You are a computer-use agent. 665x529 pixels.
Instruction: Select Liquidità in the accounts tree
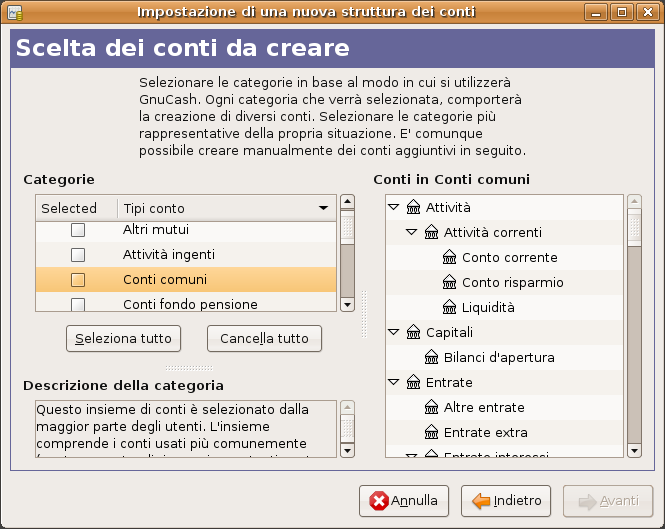click(488, 308)
